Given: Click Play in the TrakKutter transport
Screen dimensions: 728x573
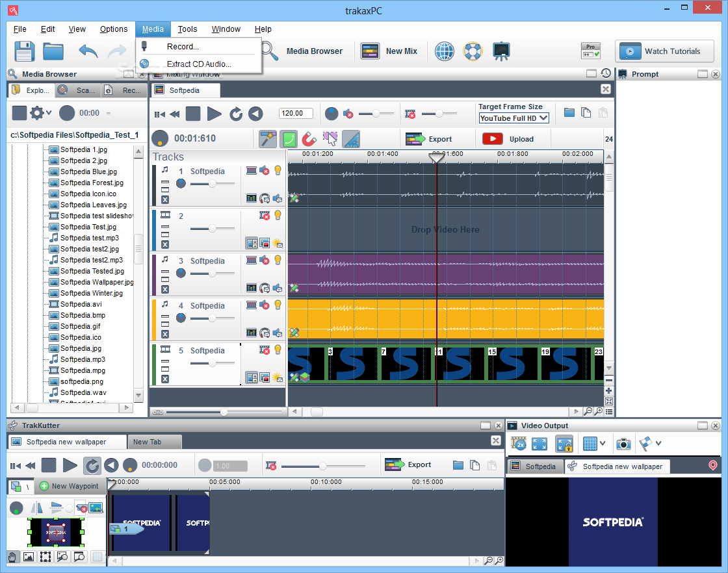Looking at the screenshot, I should tap(70, 465).
